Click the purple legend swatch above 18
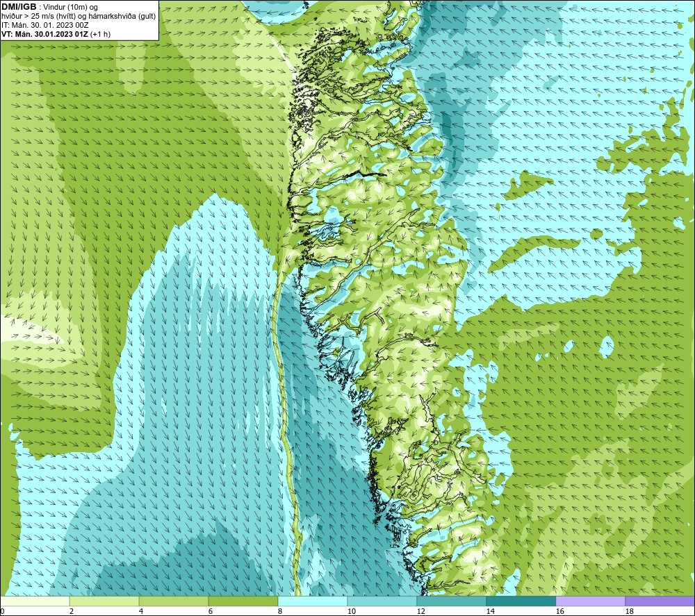This screenshot has height=616, width=695. click(x=660, y=601)
